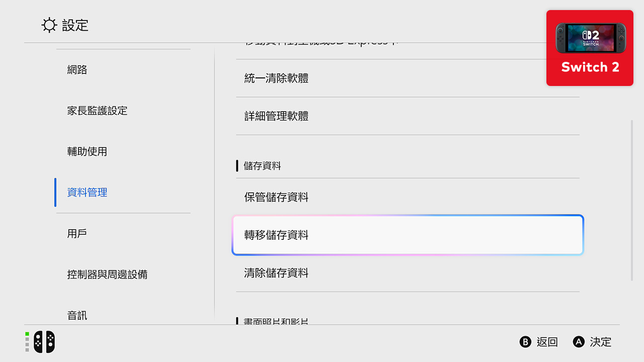Open 網路 network settings
644x362 pixels.
(x=76, y=69)
